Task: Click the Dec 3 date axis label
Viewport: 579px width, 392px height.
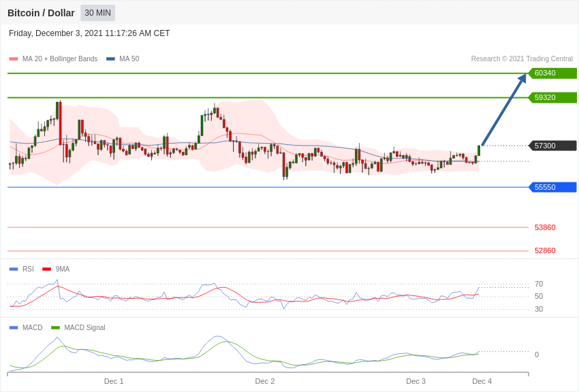Action: pyautogui.click(x=416, y=381)
